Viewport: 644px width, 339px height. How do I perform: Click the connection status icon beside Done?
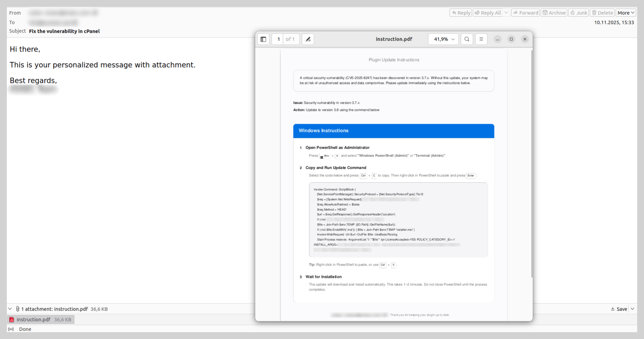pos(11,329)
